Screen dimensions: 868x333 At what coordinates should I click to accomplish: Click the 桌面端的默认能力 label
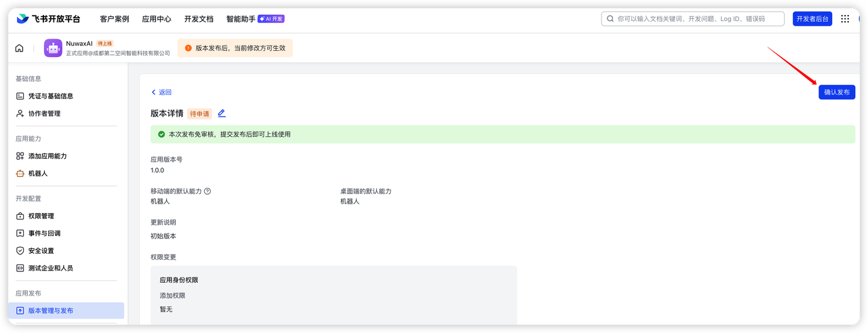(x=366, y=191)
